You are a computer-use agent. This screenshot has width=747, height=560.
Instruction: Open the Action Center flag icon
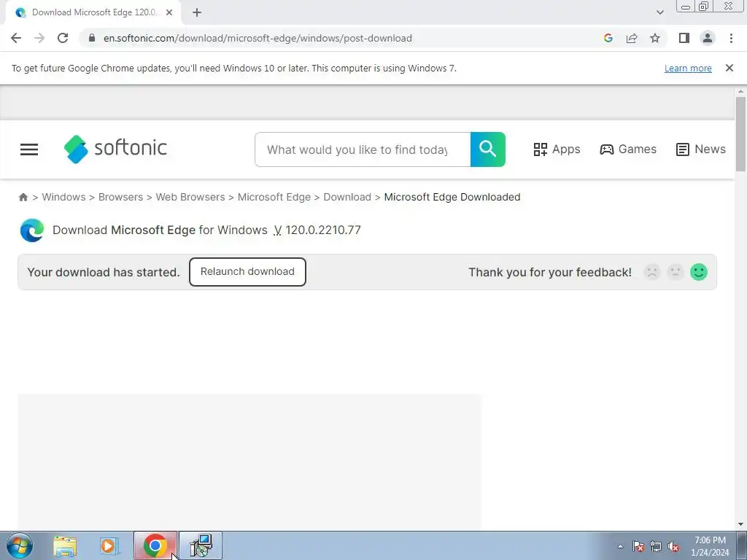pyautogui.click(x=638, y=546)
